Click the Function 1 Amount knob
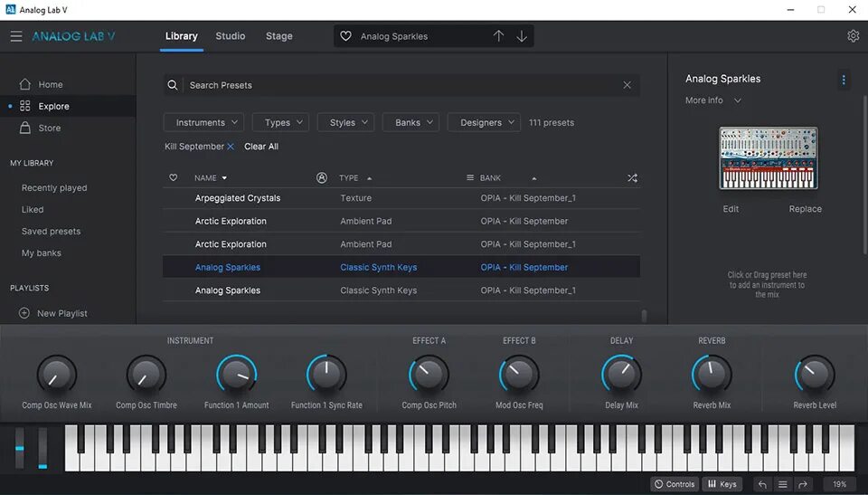 coord(236,375)
